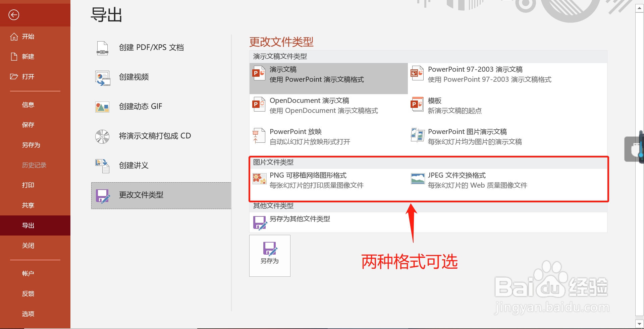Go to 帐户 settings
This screenshot has height=329, width=644.
click(28, 273)
